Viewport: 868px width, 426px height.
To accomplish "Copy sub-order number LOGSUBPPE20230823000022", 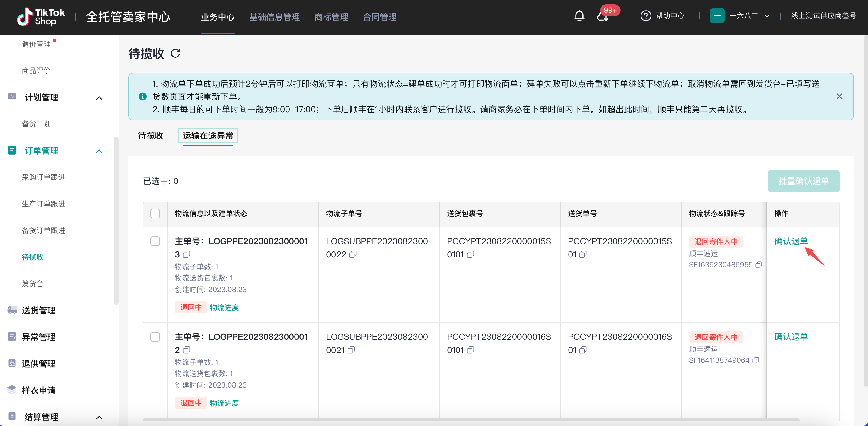I will tap(353, 254).
